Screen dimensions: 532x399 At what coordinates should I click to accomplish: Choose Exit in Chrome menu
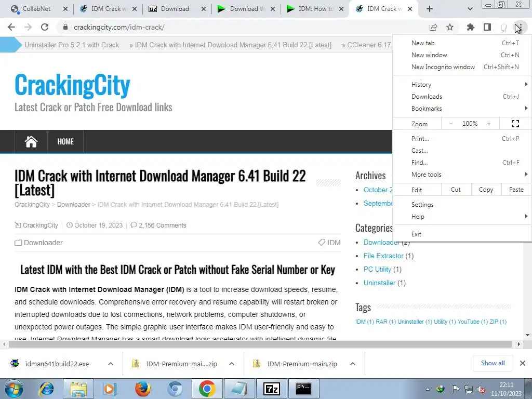pos(462,234)
